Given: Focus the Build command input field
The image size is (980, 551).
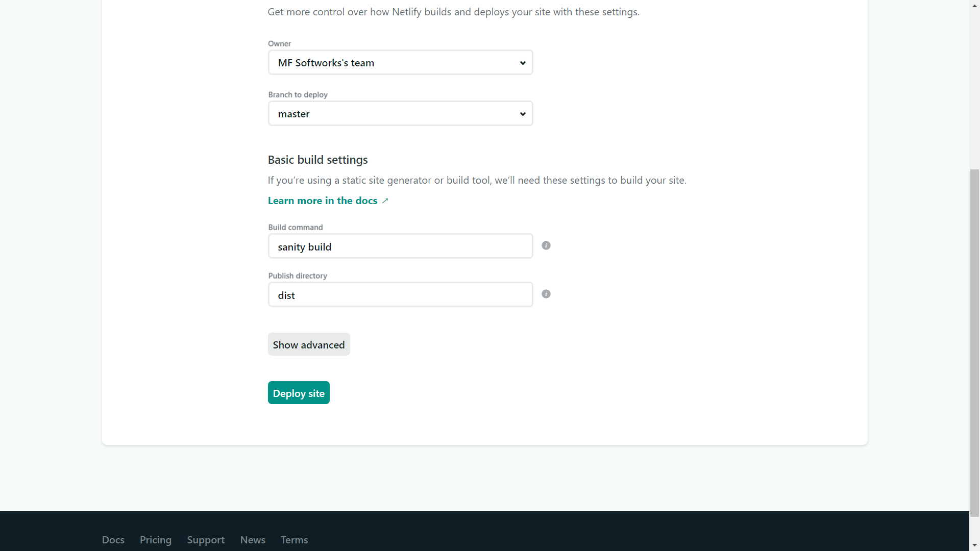Looking at the screenshot, I should point(400,246).
